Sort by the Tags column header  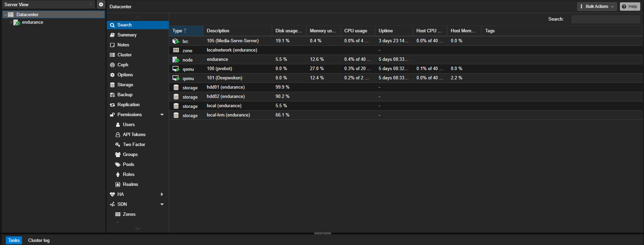562,31
